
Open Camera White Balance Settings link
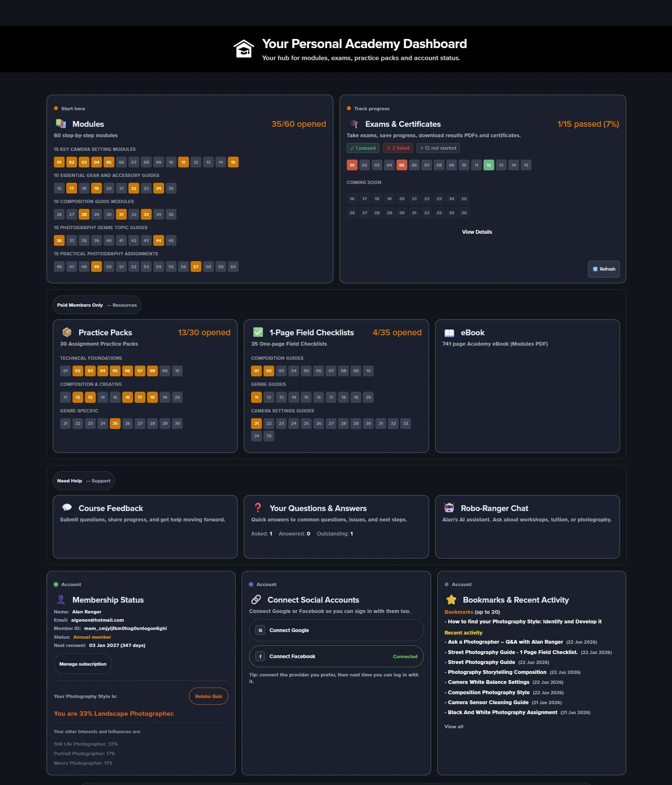488,682
